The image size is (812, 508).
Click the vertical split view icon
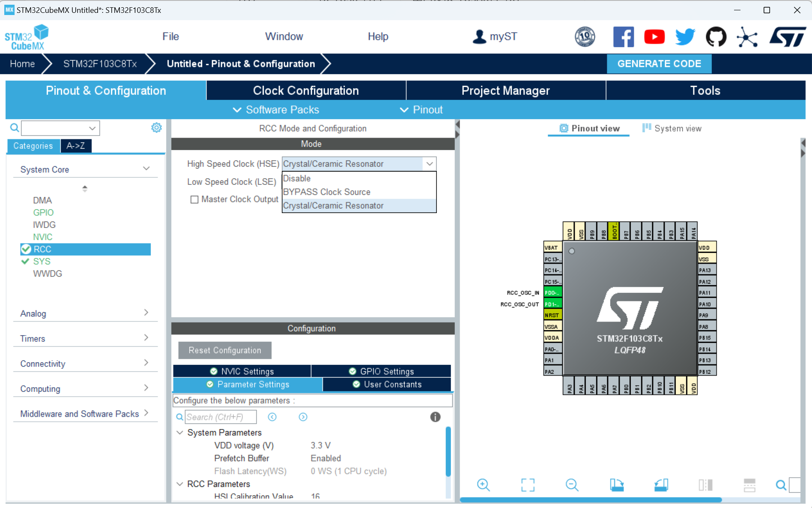(705, 485)
